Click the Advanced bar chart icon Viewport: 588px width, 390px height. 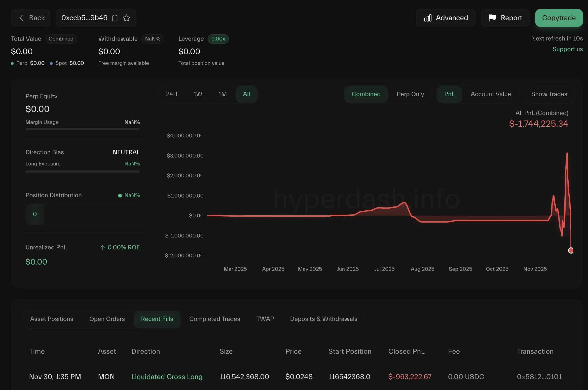coord(427,18)
